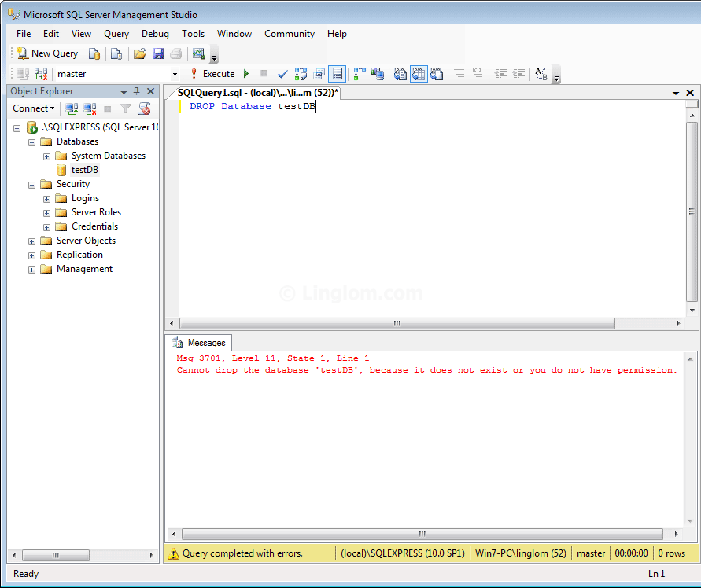Click the New Query toolbar button
Screen dimensions: 701x588
pyautogui.click(x=47, y=53)
